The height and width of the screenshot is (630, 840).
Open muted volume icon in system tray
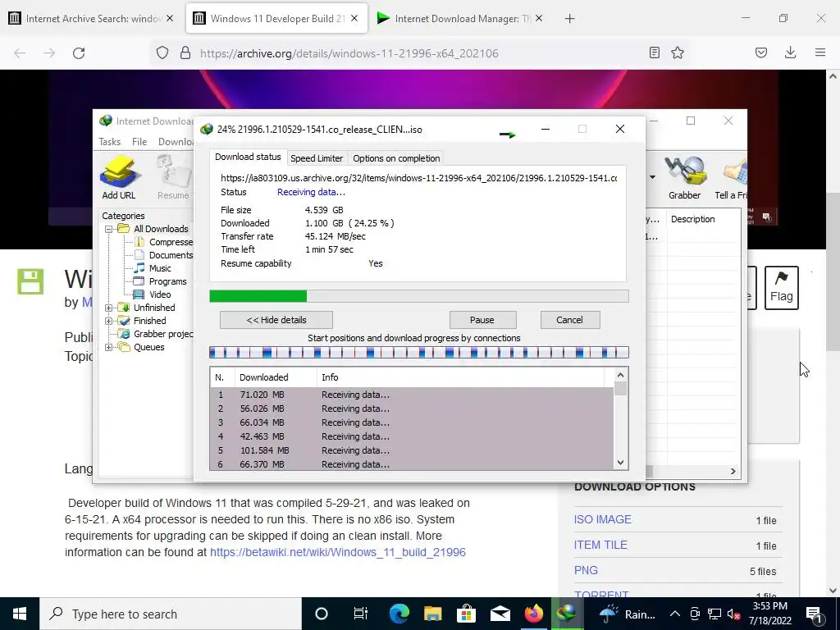coord(733,614)
